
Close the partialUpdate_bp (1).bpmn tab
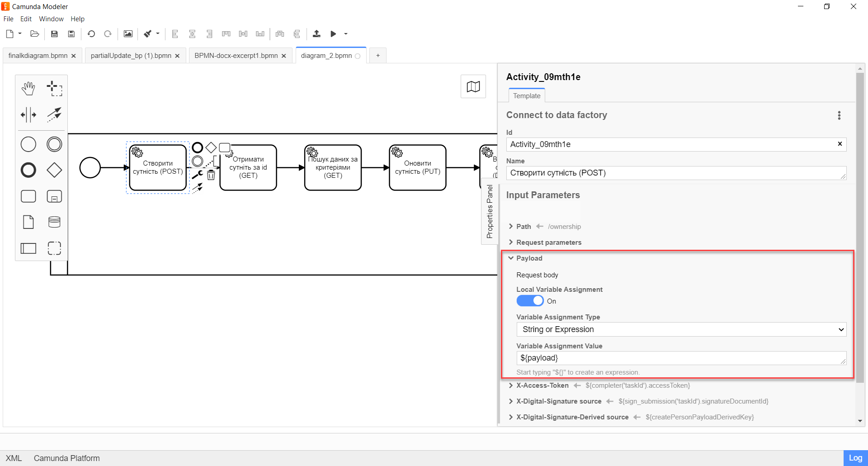pyautogui.click(x=177, y=56)
